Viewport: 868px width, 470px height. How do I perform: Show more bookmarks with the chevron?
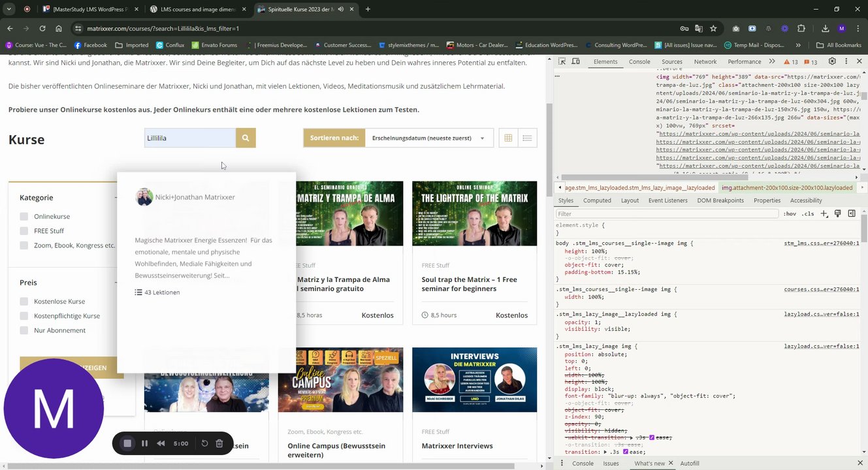click(x=799, y=45)
